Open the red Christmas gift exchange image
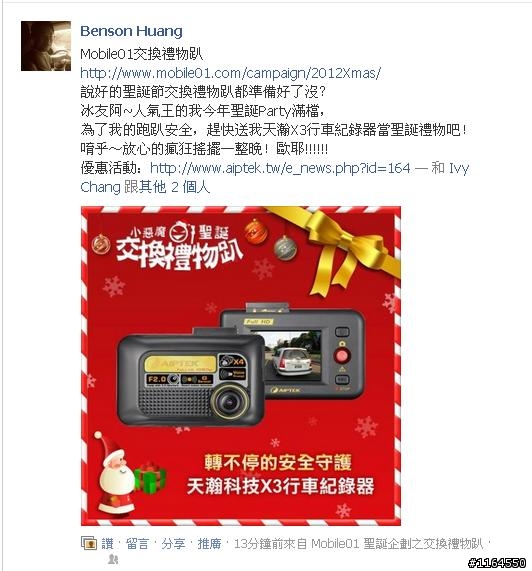 (x=241, y=366)
